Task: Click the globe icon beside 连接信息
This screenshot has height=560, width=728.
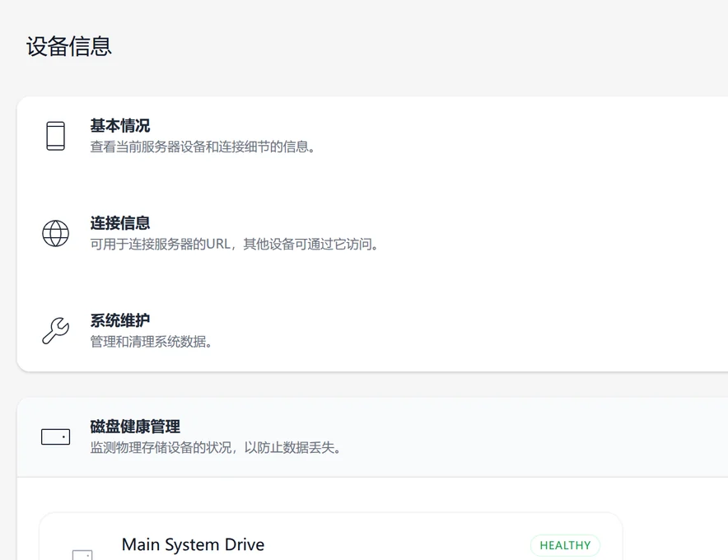Action: 56,233
